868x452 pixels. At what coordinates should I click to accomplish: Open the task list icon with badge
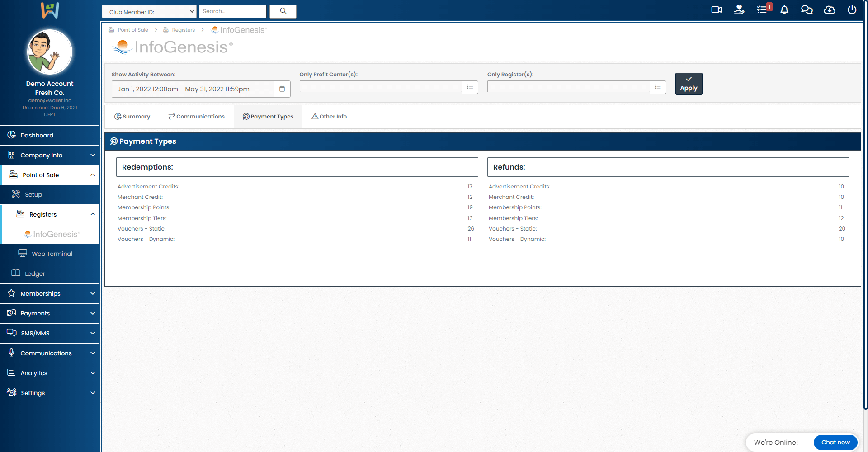click(762, 10)
